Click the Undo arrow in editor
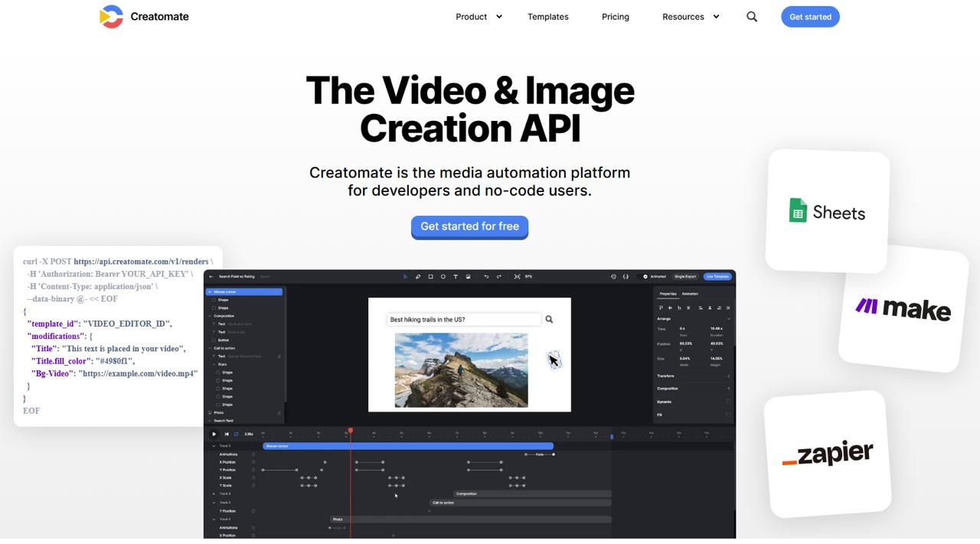Viewport: 980px width, 544px height. point(486,276)
